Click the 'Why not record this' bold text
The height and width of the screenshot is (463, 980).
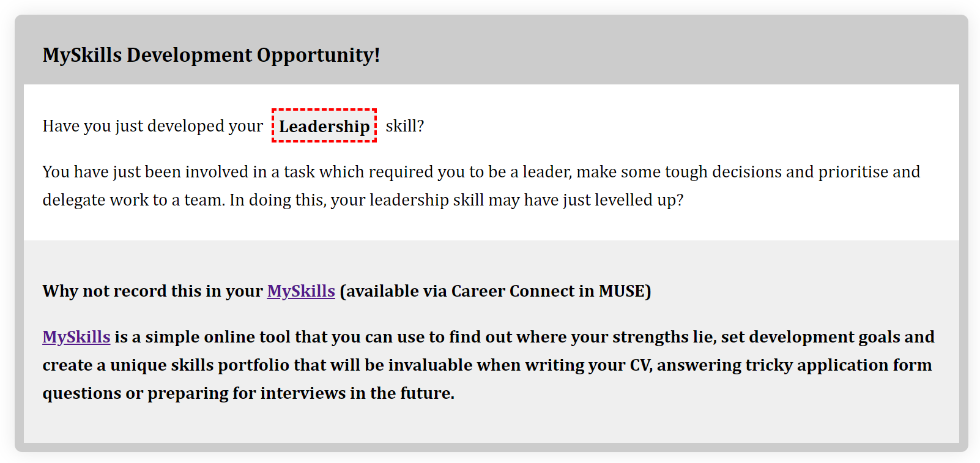click(153, 291)
